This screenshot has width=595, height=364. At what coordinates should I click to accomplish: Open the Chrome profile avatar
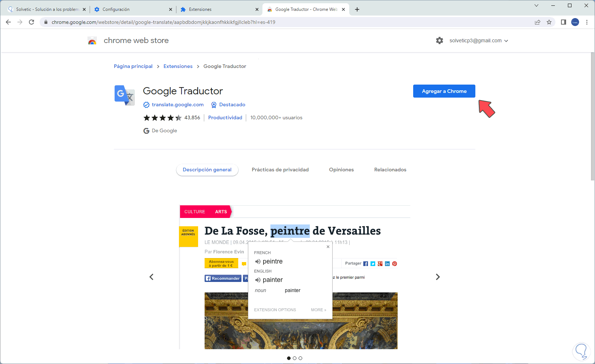(x=575, y=22)
